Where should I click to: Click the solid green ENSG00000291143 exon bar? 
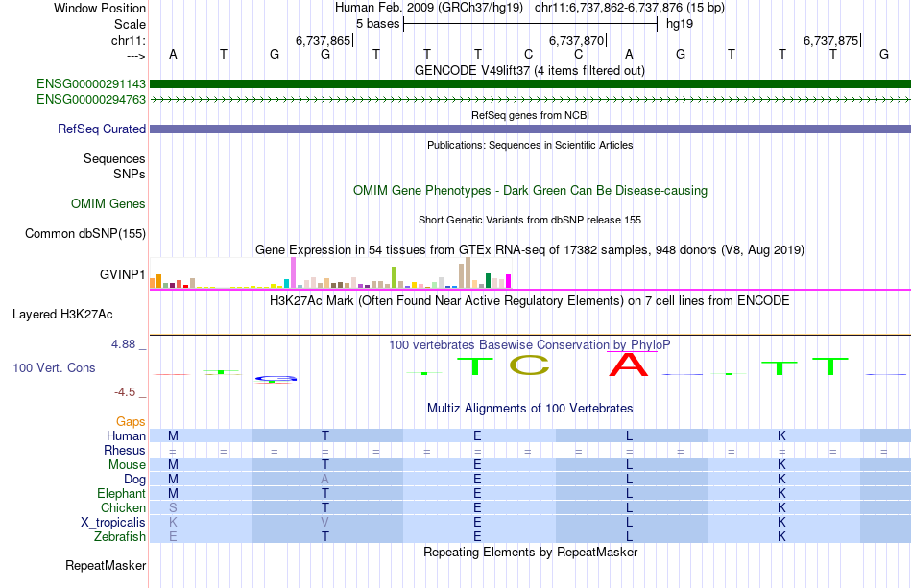tap(530, 84)
